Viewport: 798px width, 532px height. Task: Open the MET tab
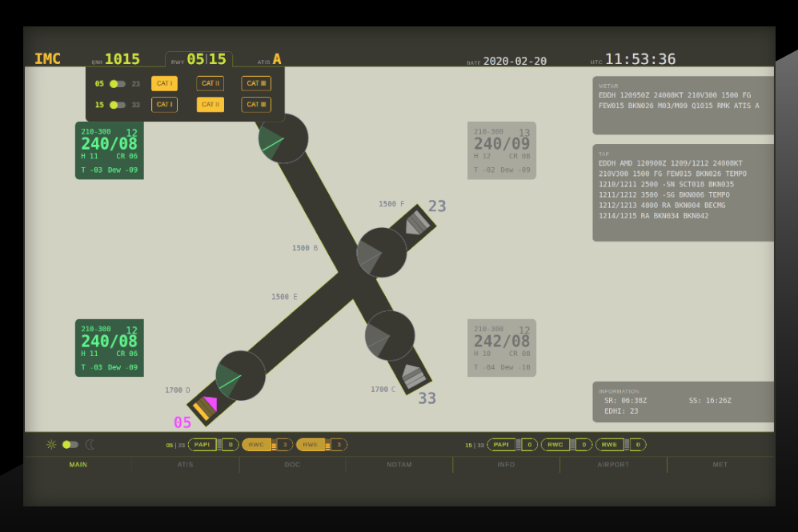(720, 465)
